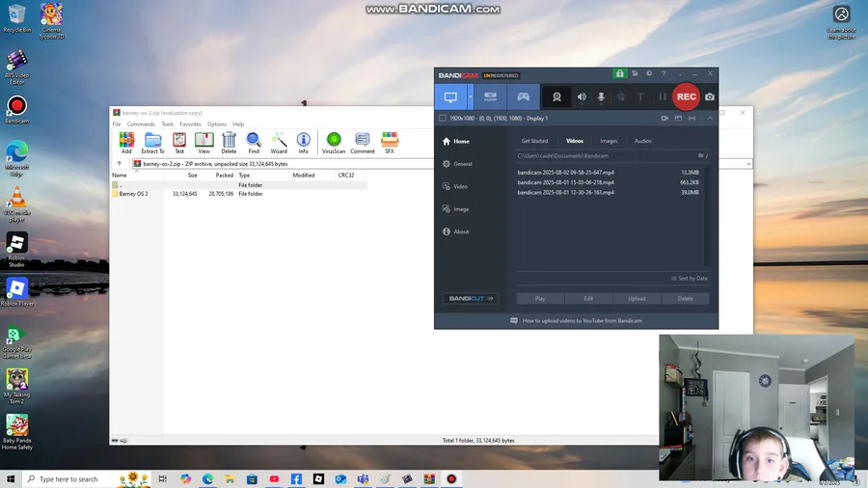Switch to the Images tab
The image size is (868, 488).
coord(609,141)
